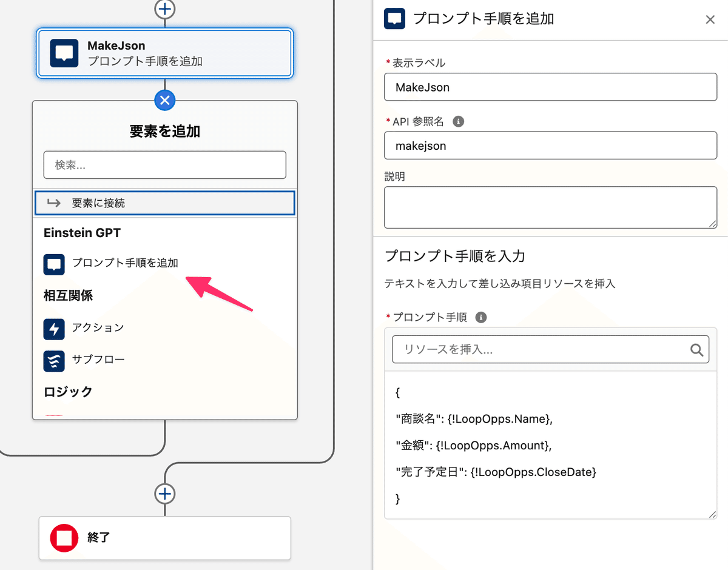Select the 表示ラベル field containing MakeJson
Image resolution: width=728 pixels, height=570 pixels.
click(x=550, y=87)
